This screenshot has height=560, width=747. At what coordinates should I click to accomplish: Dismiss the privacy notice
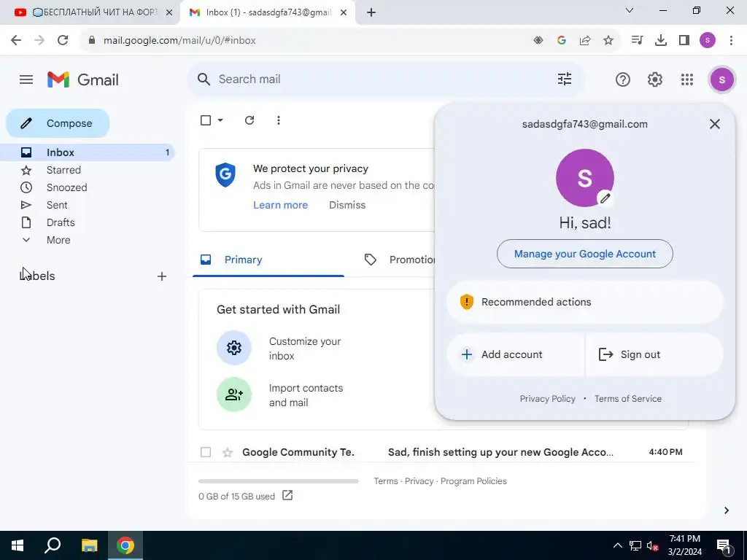(x=347, y=205)
